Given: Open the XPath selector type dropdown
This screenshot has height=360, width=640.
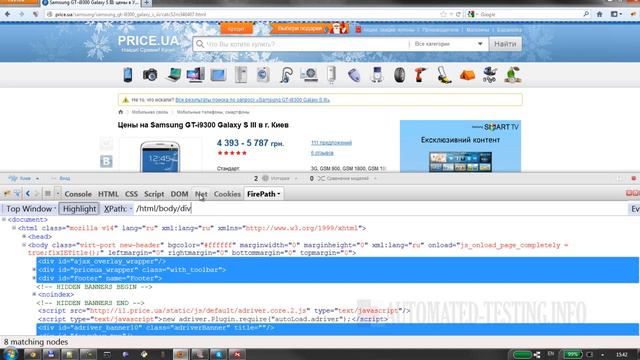Looking at the screenshot, I should [117, 209].
